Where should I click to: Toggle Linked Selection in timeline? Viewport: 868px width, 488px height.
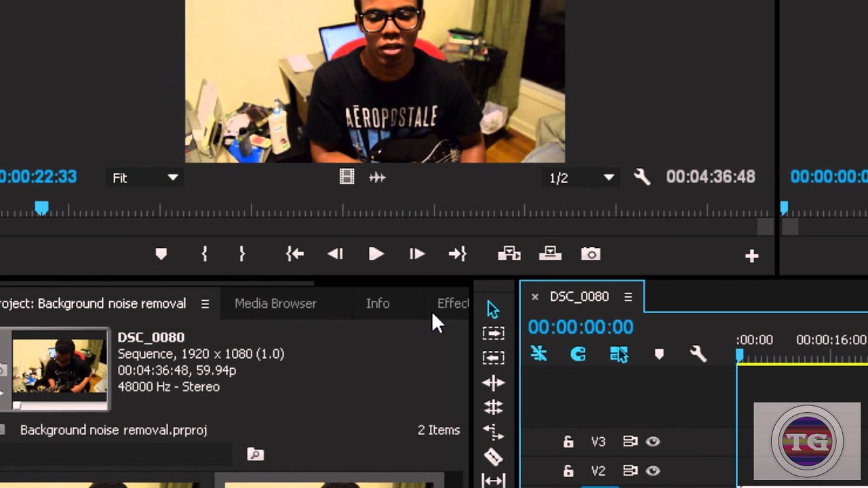(618, 354)
